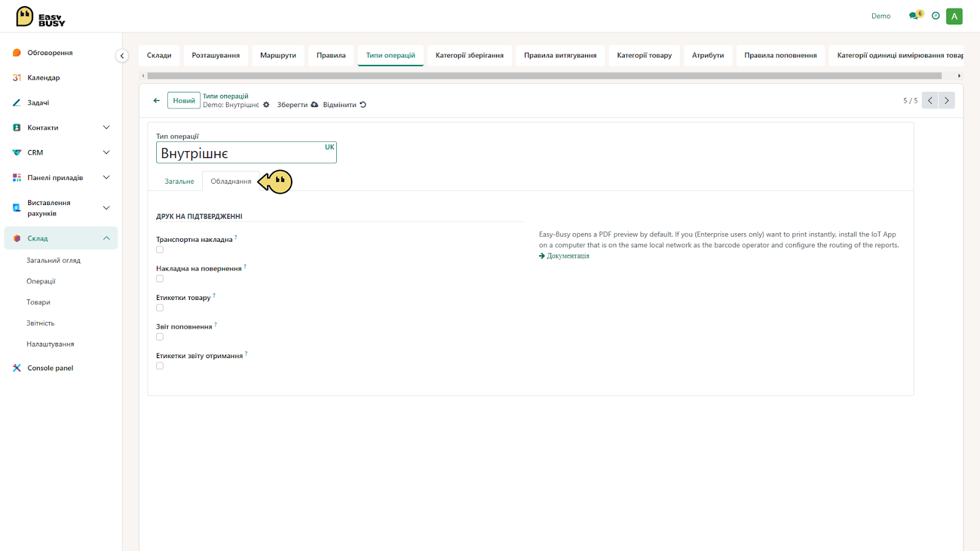Image resolution: width=980 pixels, height=551 pixels.
Task: Enable the Транспортна накладна checkbox
Action: pos(160,250)
